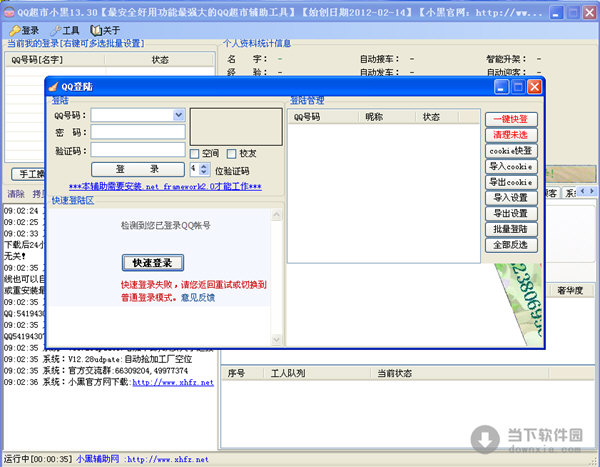
Task: Click the 导入cookie button
Action: (x=511, y=167)
